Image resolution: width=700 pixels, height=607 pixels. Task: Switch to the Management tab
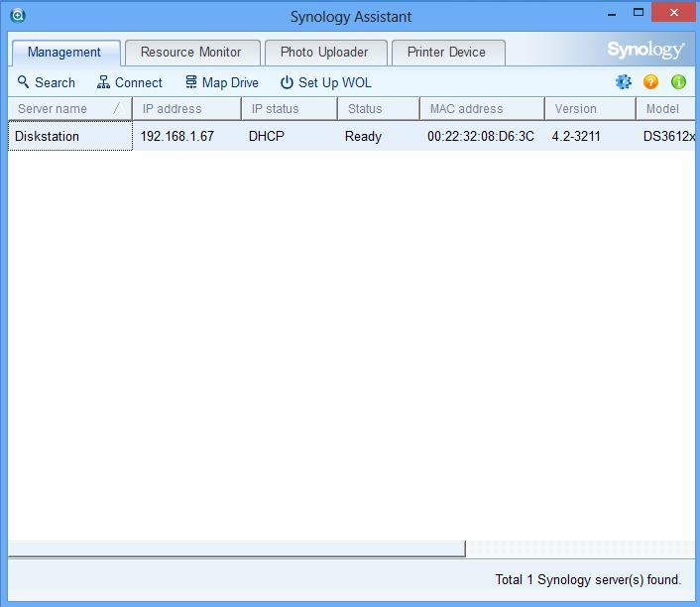(65, 53)
